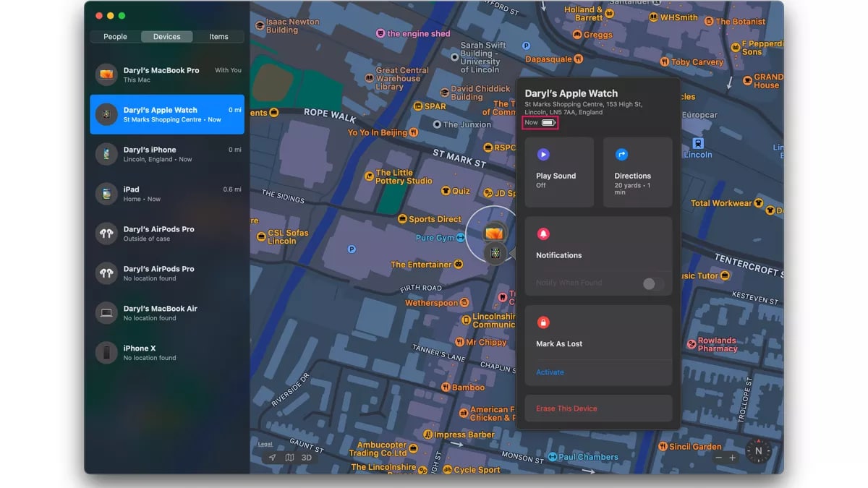Select Daryl's iPhone in device list
Viewport: 868px width, 488px height.
click(167, 154)
